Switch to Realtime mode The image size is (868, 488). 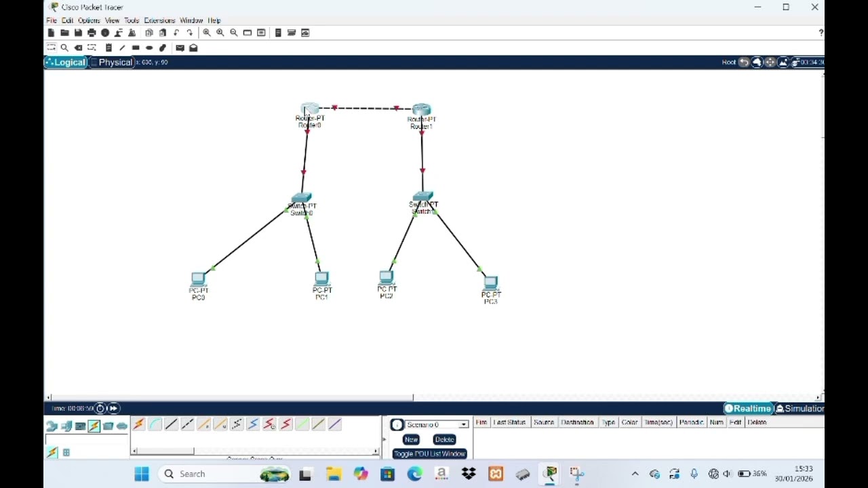pos(748,409)
